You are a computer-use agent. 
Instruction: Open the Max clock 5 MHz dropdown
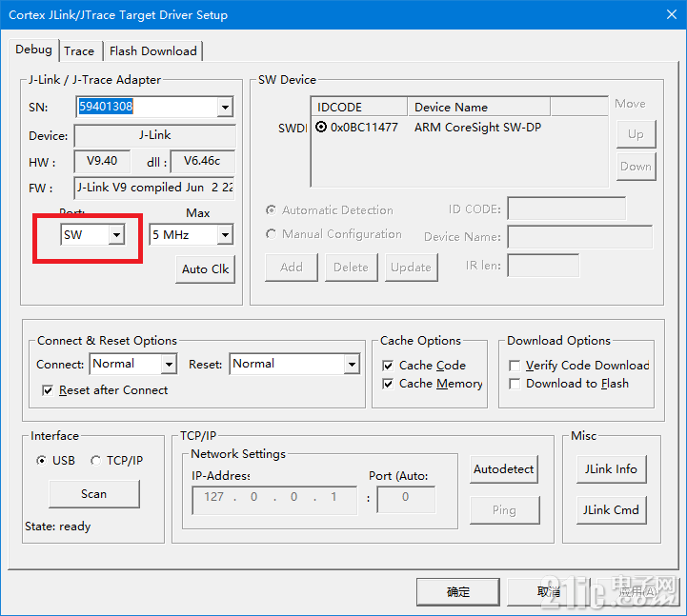click(225, 235)
